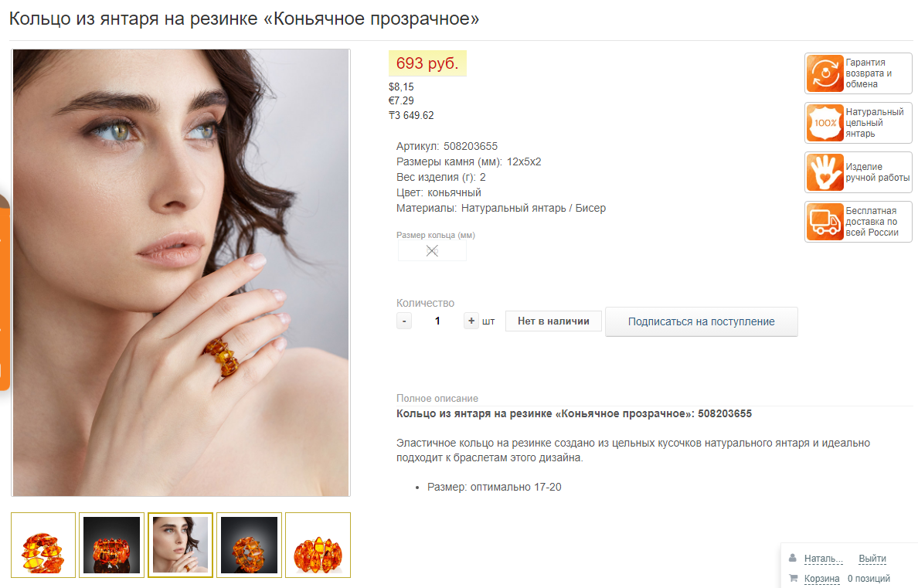Select the last amber ring thumbnail
Image resolution: width=918 pixels, height=588 pixels.
[x=318, y=546]
